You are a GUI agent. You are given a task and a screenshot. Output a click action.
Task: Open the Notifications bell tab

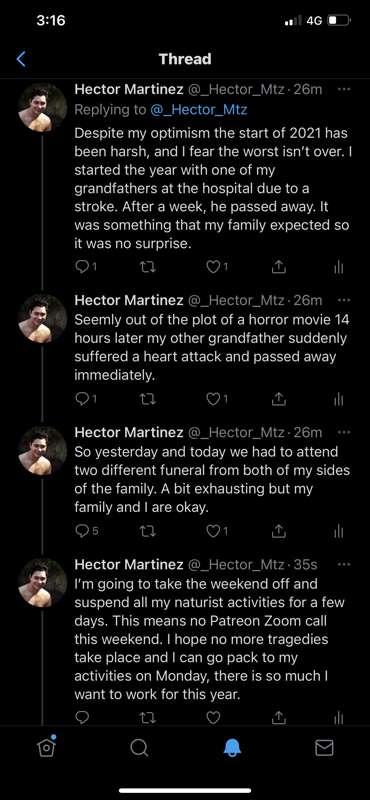(x=232, y=748)
